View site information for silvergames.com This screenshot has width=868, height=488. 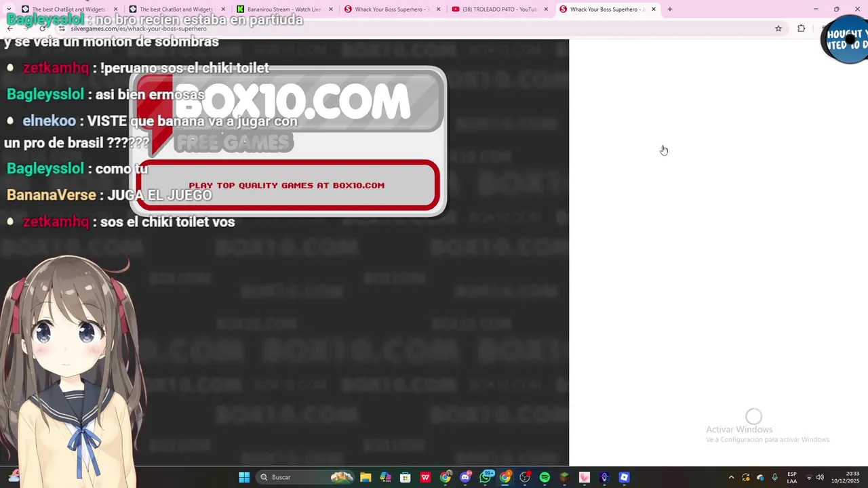click(62, 28)
